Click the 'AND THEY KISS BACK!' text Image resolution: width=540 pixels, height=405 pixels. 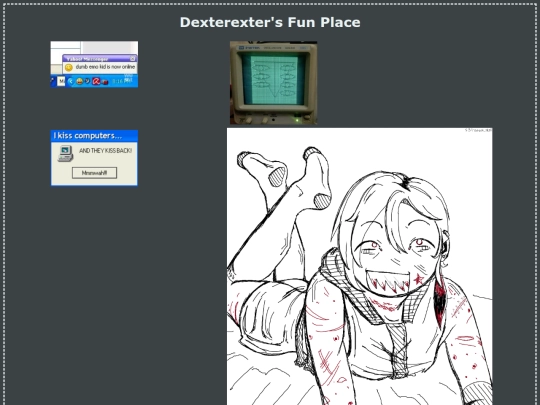105,151
